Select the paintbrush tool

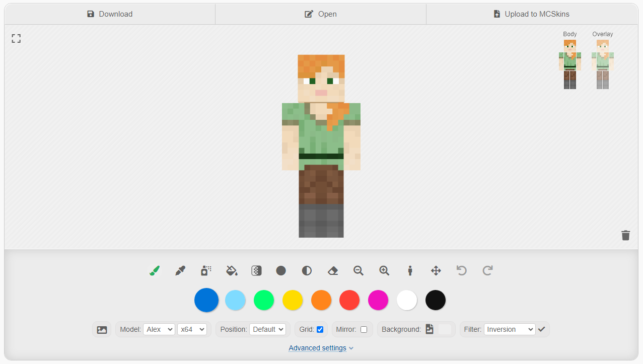[155, 271]
